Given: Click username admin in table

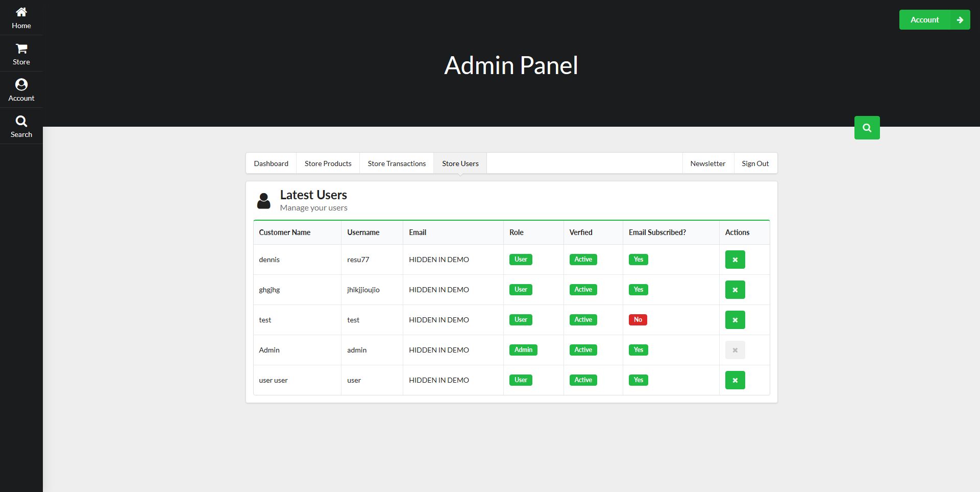Looking at the screenshot, I should (x=357, y=350).
